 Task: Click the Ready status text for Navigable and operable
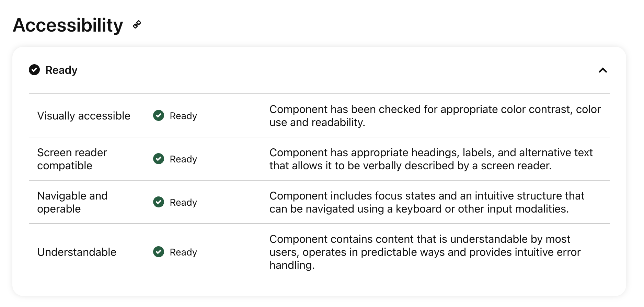pos(183,203)
